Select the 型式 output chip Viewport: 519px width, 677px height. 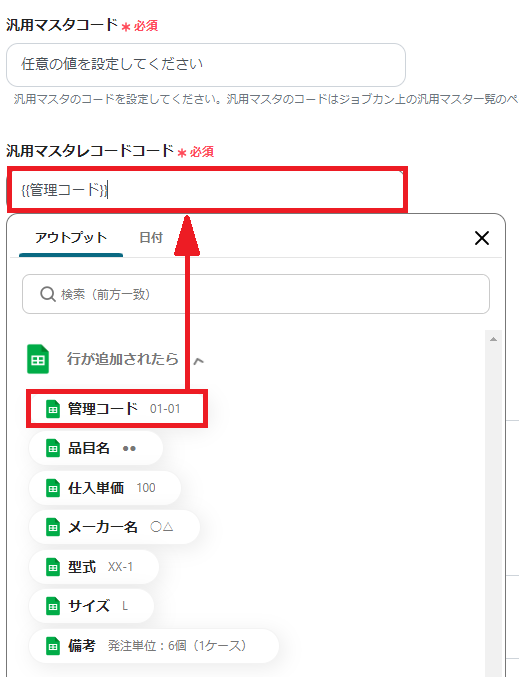pyautogui.click(x=94, y=566)
